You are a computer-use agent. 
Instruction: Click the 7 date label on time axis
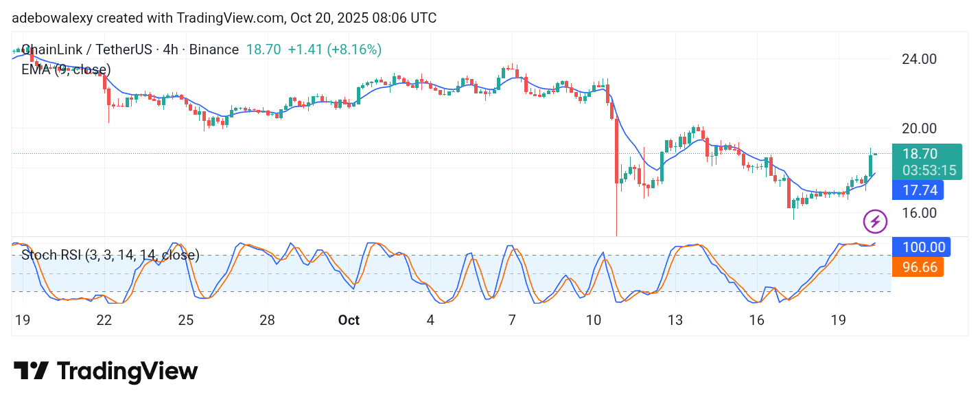point(512,320)
